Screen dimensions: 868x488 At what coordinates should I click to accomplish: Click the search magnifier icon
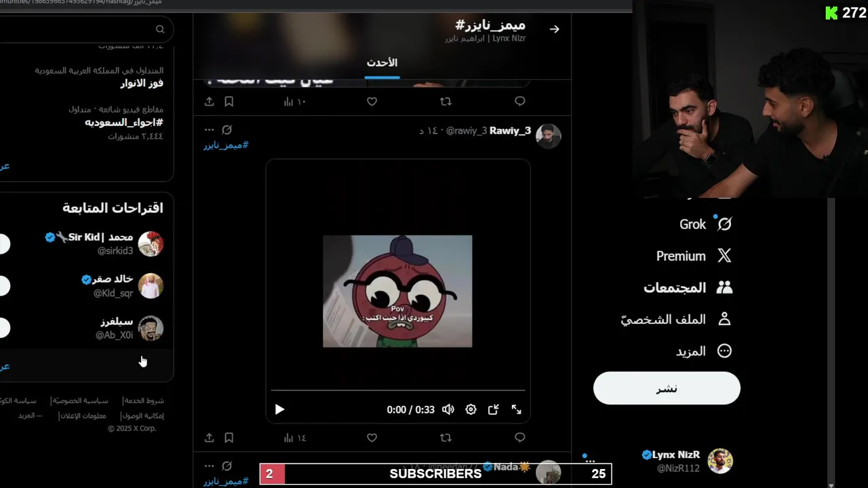[x=160, y=29]
